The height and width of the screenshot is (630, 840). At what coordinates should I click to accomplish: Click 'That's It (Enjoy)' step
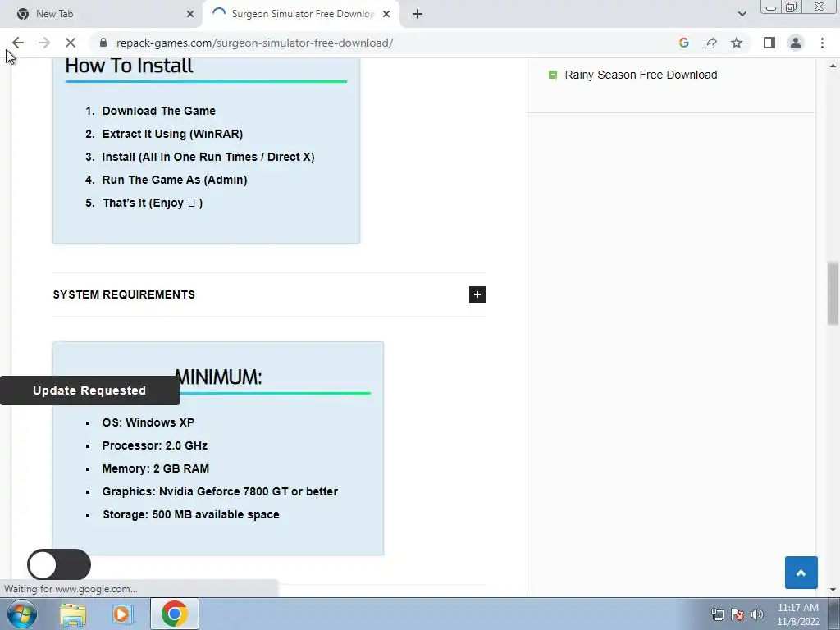click(x=153, y=203)
